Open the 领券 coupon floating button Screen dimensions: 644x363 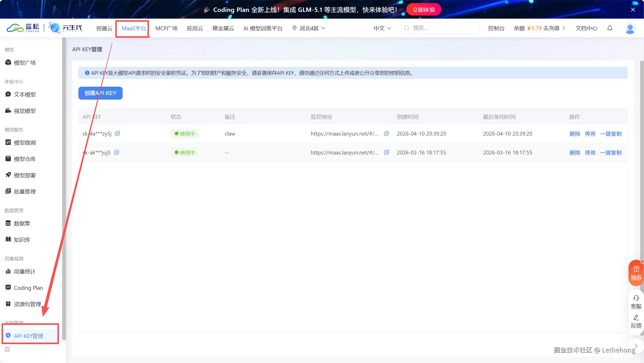pyautogui.click(x=636, y=273)
